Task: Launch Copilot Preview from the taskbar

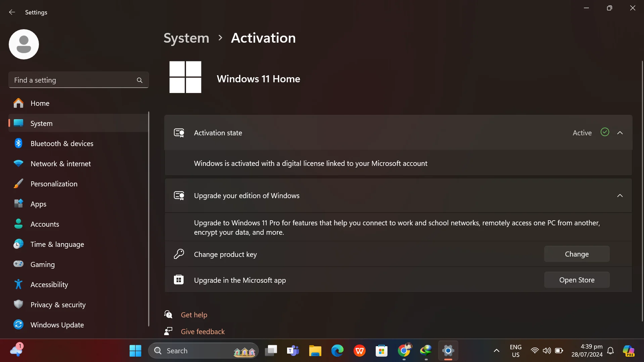Action: coord(629,351)
